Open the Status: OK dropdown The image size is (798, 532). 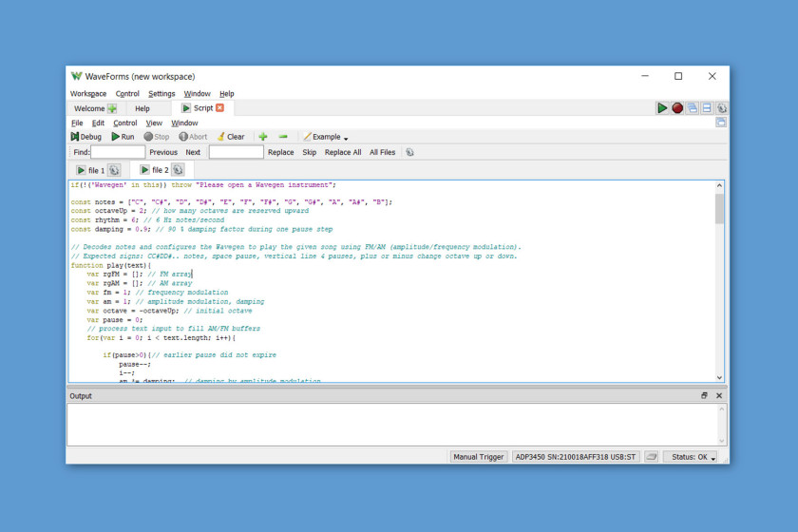point(692,457)
